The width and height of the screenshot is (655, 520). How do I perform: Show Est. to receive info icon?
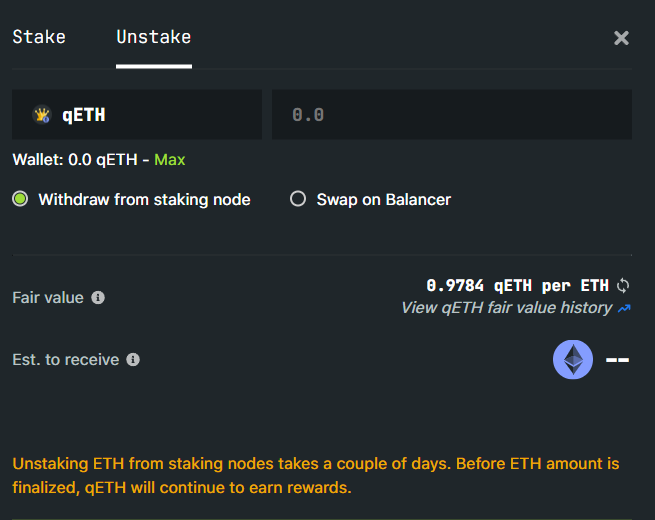coord(133,360)
